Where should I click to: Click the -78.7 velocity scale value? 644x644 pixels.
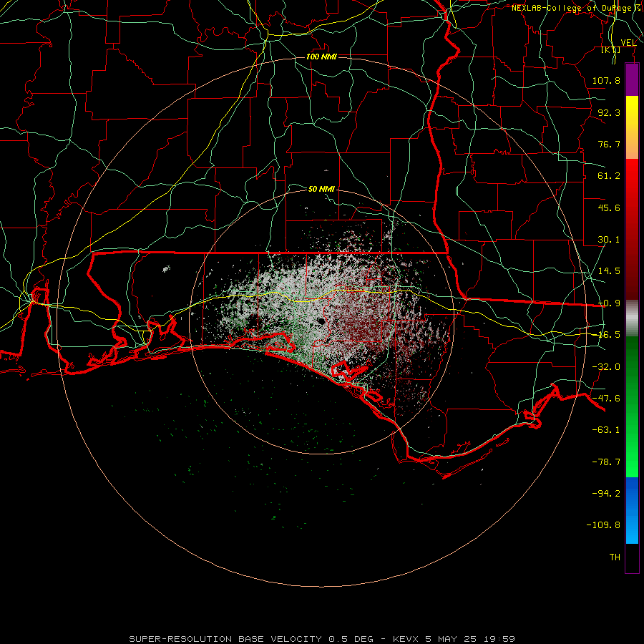(606, 462)
